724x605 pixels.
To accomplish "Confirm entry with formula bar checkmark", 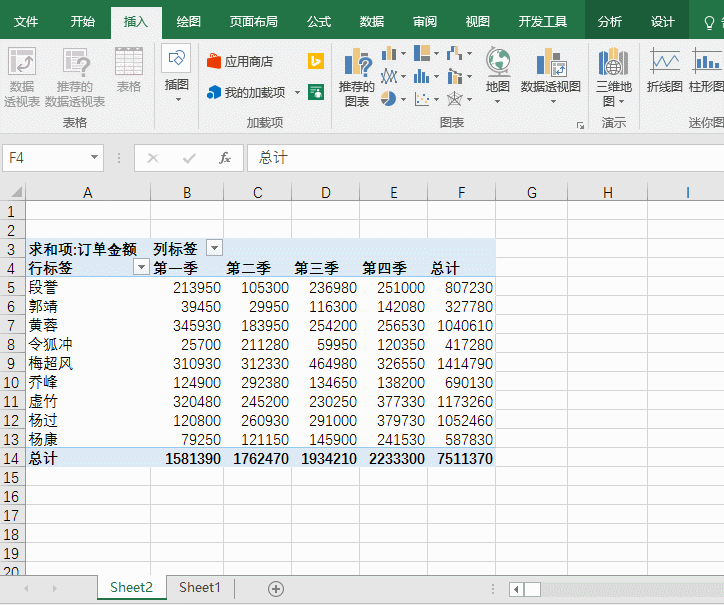I will coord(189,158).
